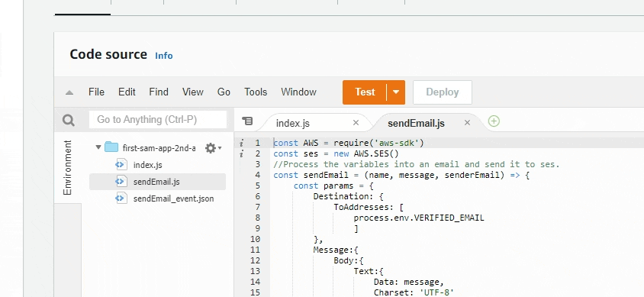Open the Window menu
This screenshot has height=297, width=644.
(298, 92)
